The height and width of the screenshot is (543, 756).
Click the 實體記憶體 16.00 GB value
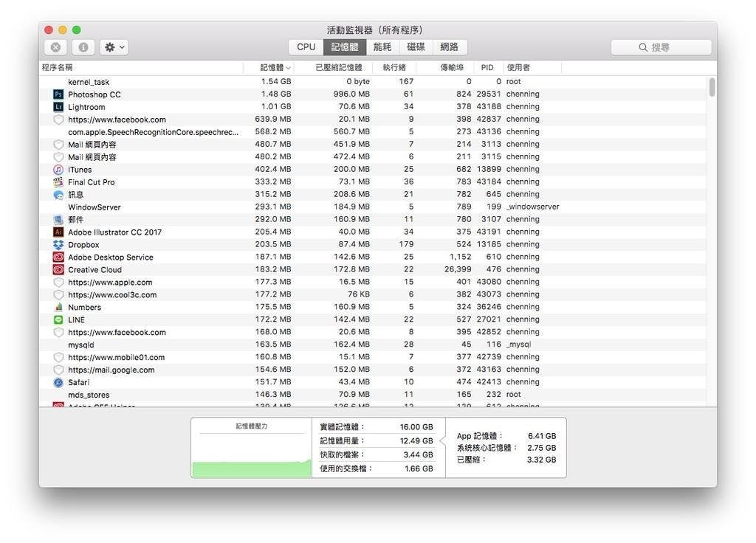point(416,427)
